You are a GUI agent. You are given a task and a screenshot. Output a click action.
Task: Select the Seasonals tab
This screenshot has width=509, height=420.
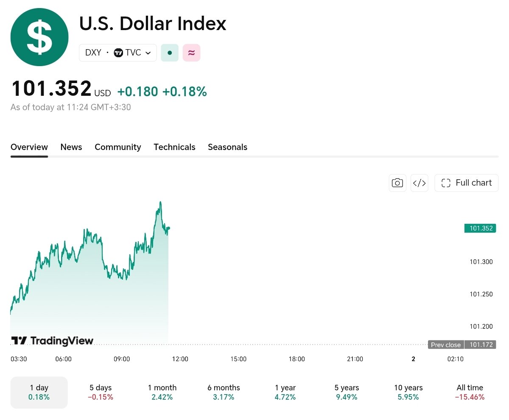(x=227, y=147)
